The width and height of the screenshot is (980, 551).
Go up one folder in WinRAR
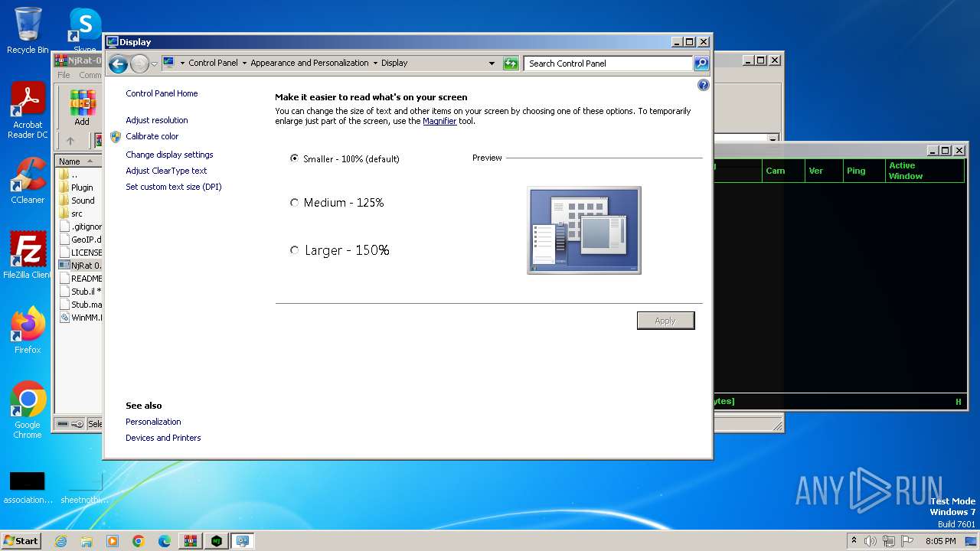[x=70, y=141]
